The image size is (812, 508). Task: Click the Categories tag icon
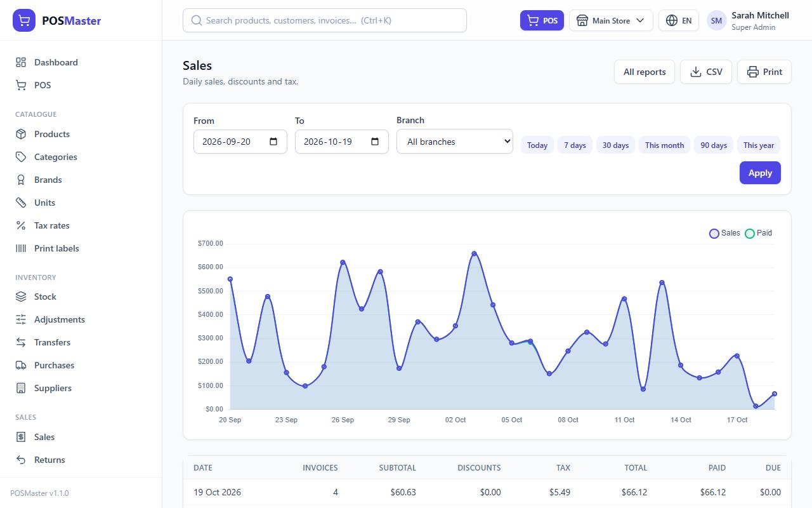click(21, 157)
